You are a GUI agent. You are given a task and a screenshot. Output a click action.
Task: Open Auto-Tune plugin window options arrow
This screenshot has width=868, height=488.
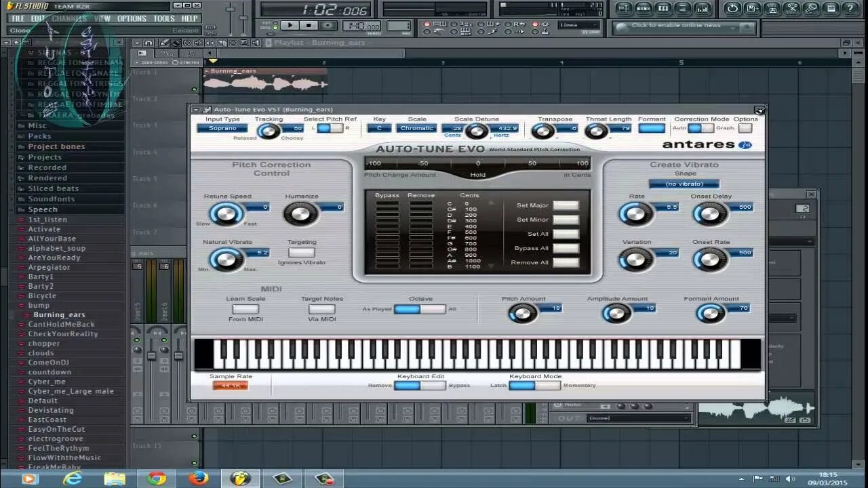[x=196, y=110]
